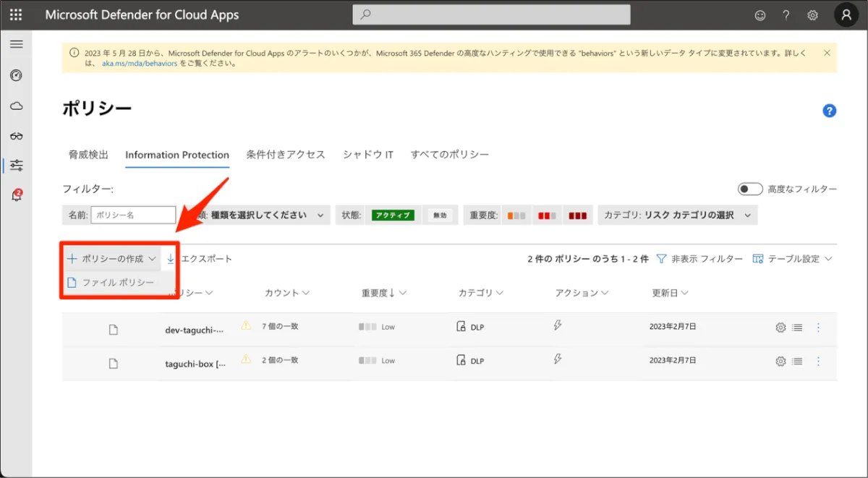868x478 pixels.
Task: Open alerts bell icon with badge
Action: (x=16, y=195)
